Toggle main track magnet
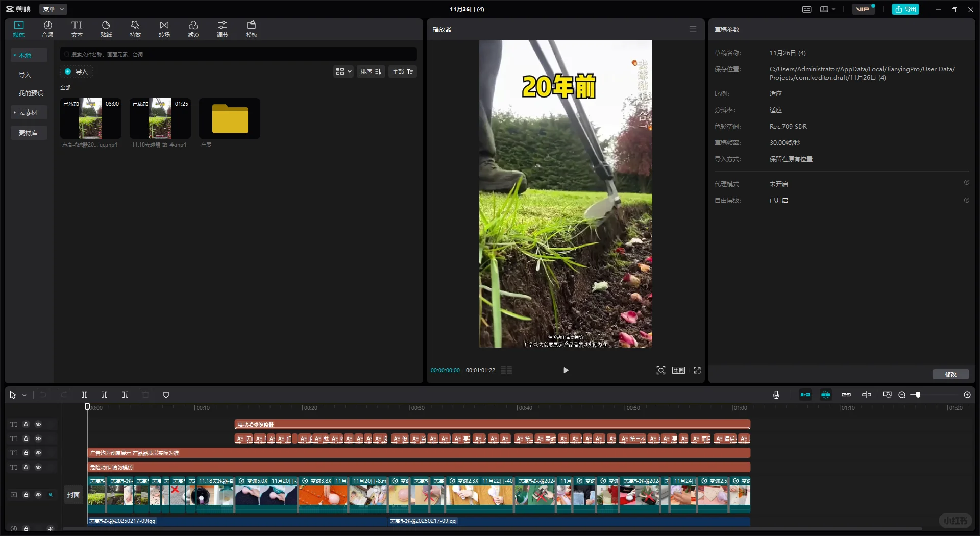The image size is (980, 536). pyautogui.click(x=805, y=395)
